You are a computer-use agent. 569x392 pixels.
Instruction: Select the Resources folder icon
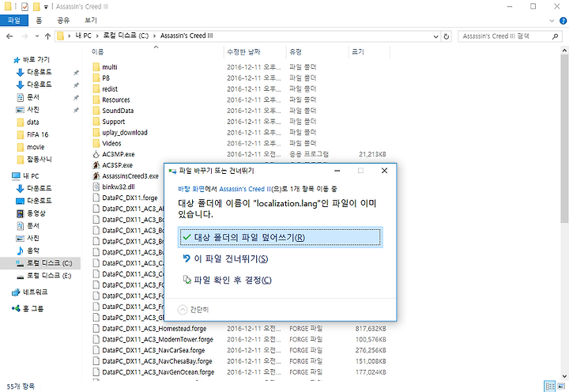coord(96,100)
